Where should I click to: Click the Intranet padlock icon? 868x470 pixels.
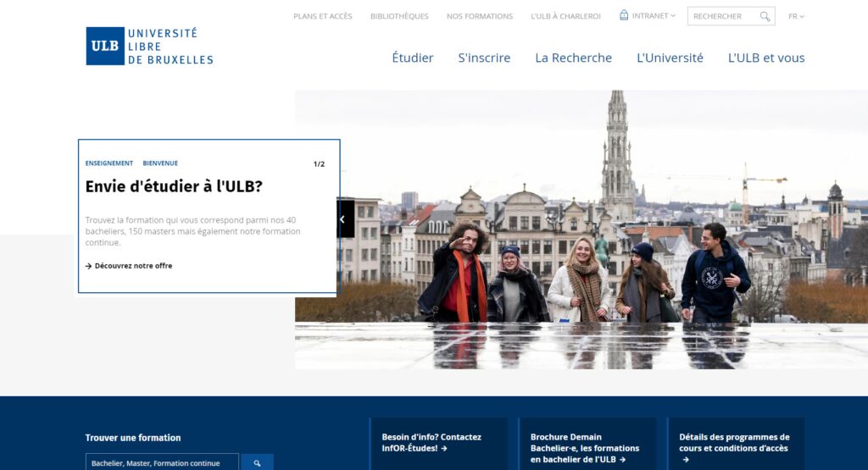[624, 15]
